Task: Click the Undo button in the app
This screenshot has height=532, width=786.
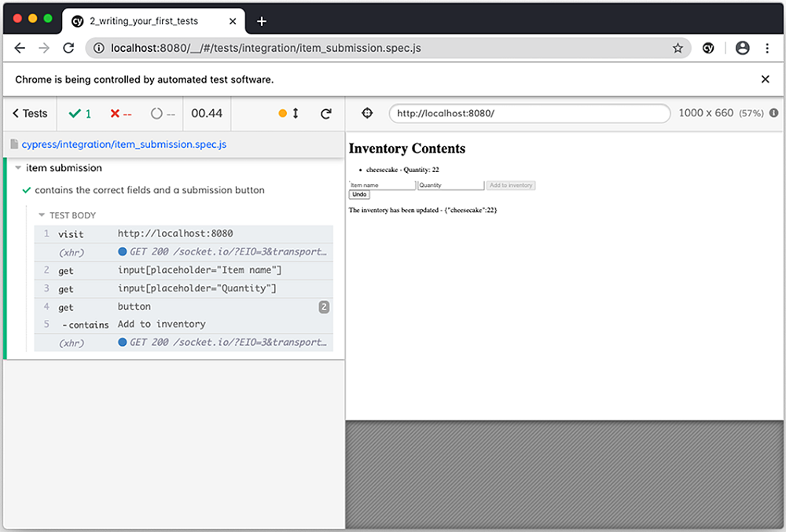Action: tap(358, 194)
